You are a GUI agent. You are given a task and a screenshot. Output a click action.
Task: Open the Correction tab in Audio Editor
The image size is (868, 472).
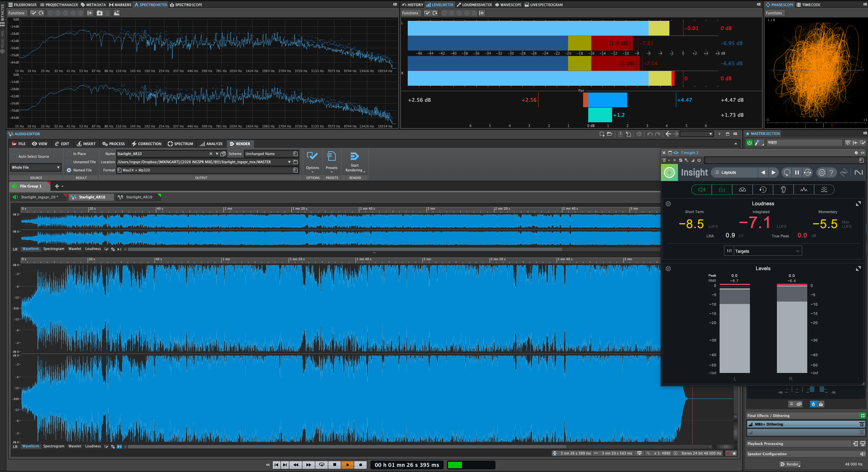[147, 144]
